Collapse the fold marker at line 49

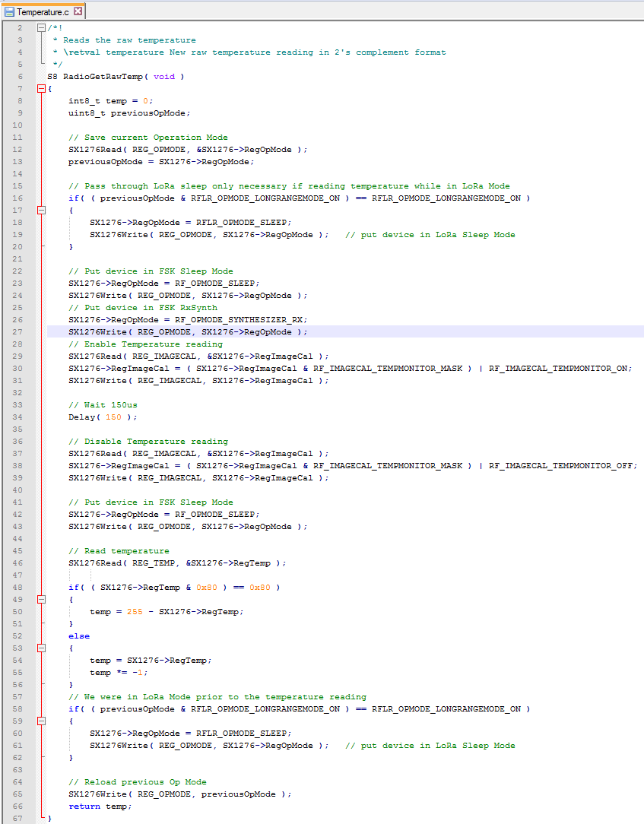click(41, 600)
